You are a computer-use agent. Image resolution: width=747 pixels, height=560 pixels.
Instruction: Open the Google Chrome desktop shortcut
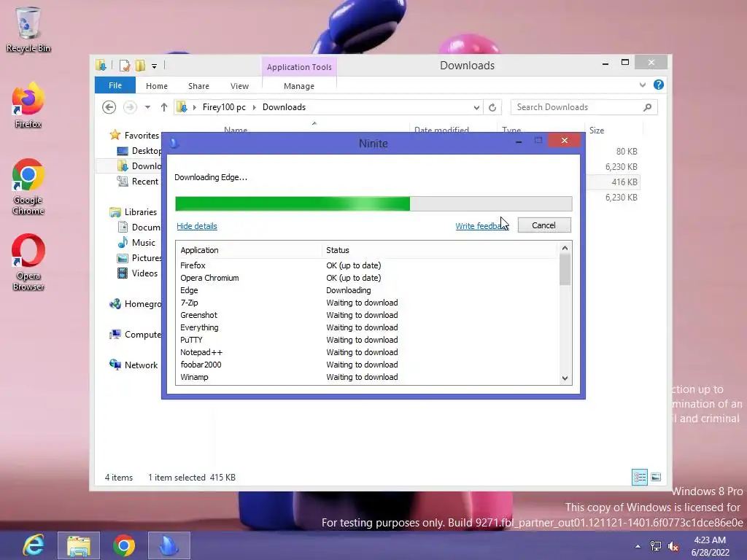click(28, 187)
